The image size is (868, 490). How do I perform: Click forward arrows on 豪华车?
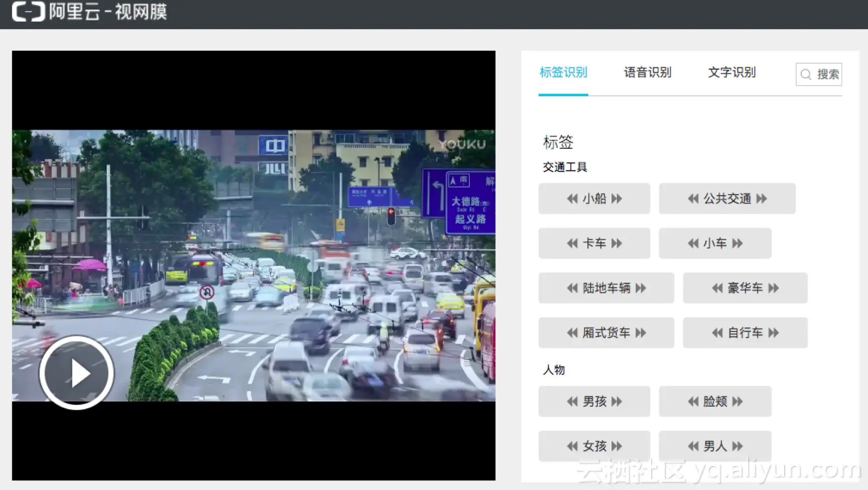tap(774, 288)
